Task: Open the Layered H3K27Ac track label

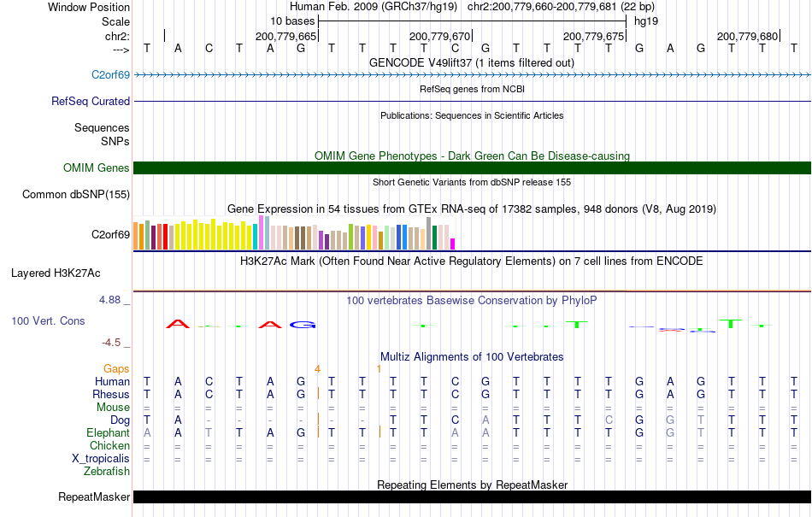Action: coord(56,273)
